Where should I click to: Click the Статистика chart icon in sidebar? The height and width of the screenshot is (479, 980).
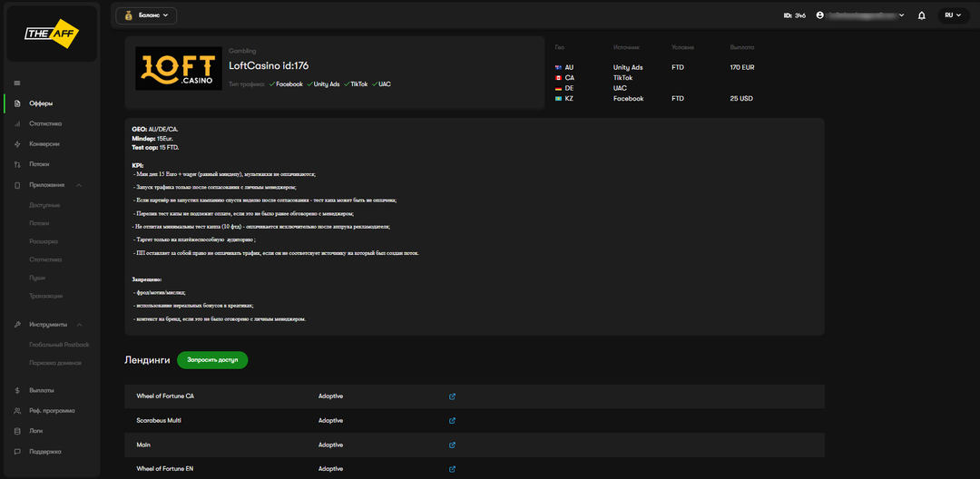pos(18,123)
